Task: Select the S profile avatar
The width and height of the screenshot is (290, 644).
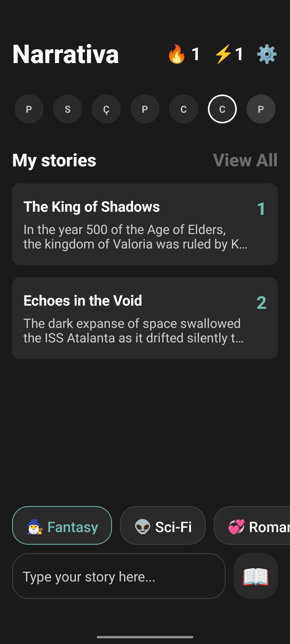Action: click(68, 109)
